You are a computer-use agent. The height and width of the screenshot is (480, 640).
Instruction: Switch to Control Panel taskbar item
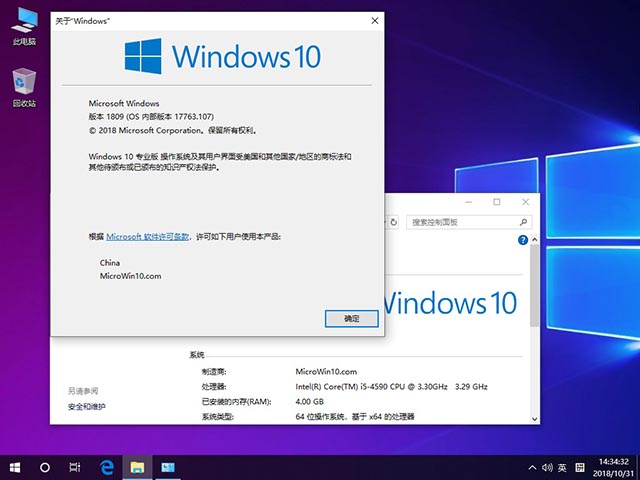167,467
